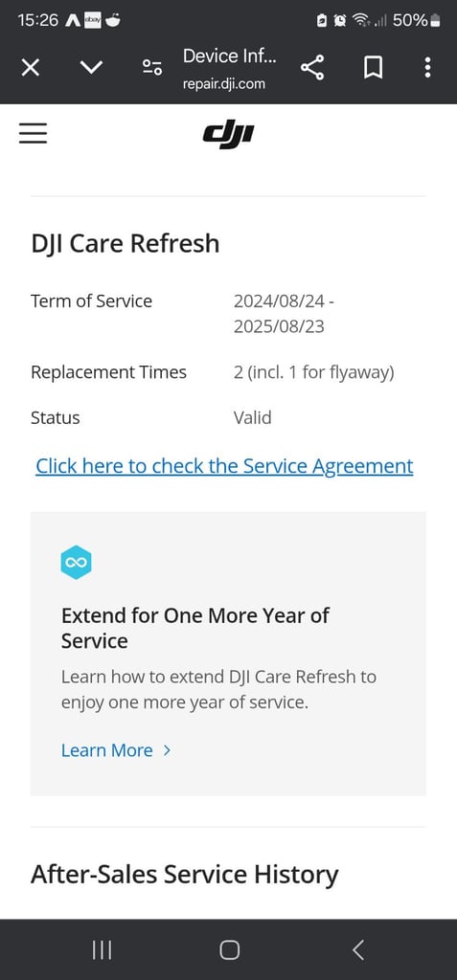Screen dimensions: 457x980
Task: Close the browser custom tab
Action: tap(30, 68)
